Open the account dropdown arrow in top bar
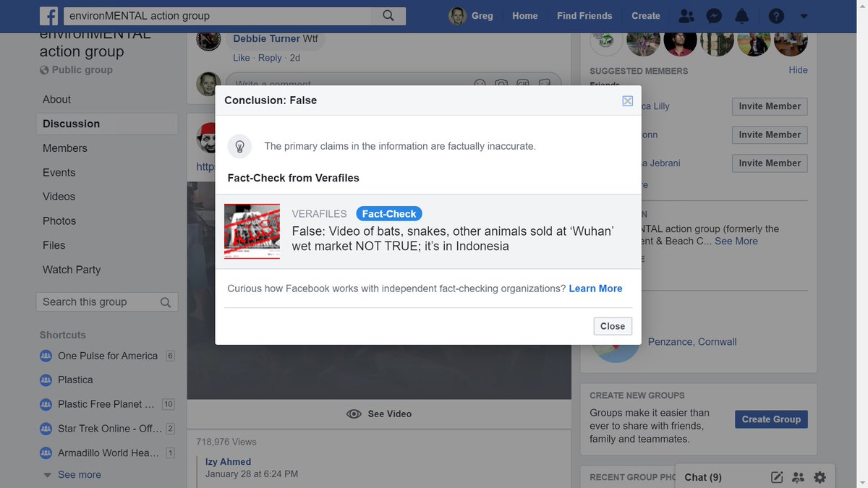 point(804,16)
